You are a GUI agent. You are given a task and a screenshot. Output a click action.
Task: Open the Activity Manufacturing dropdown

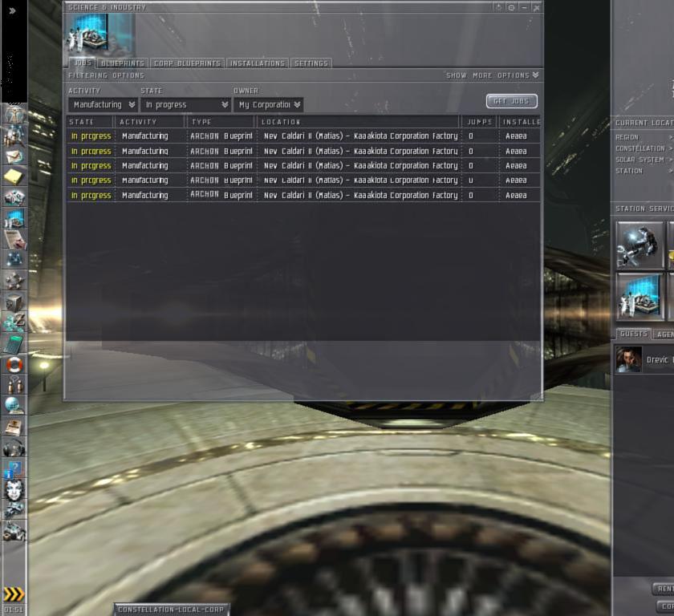(103, 104)
